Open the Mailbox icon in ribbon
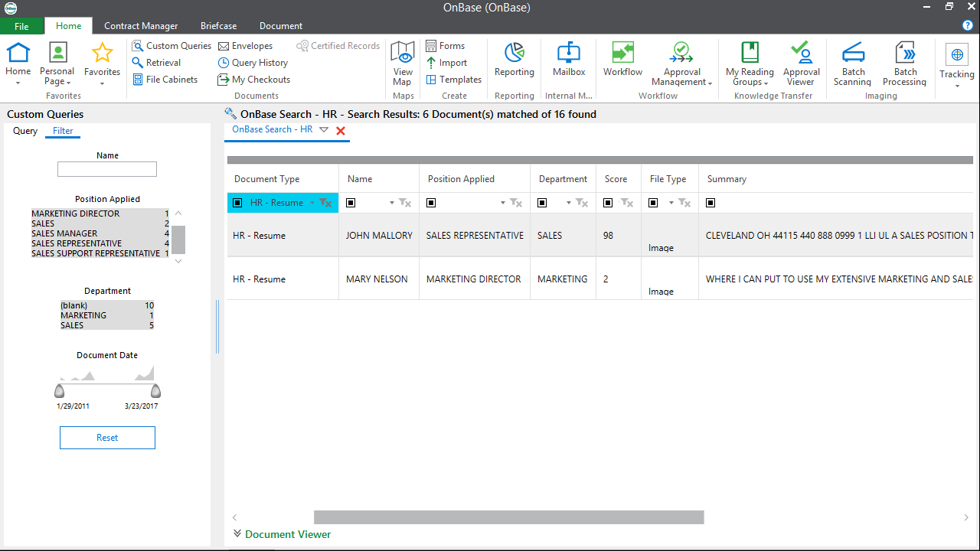This screenshot has height=551, width=980. coord(569,60)
